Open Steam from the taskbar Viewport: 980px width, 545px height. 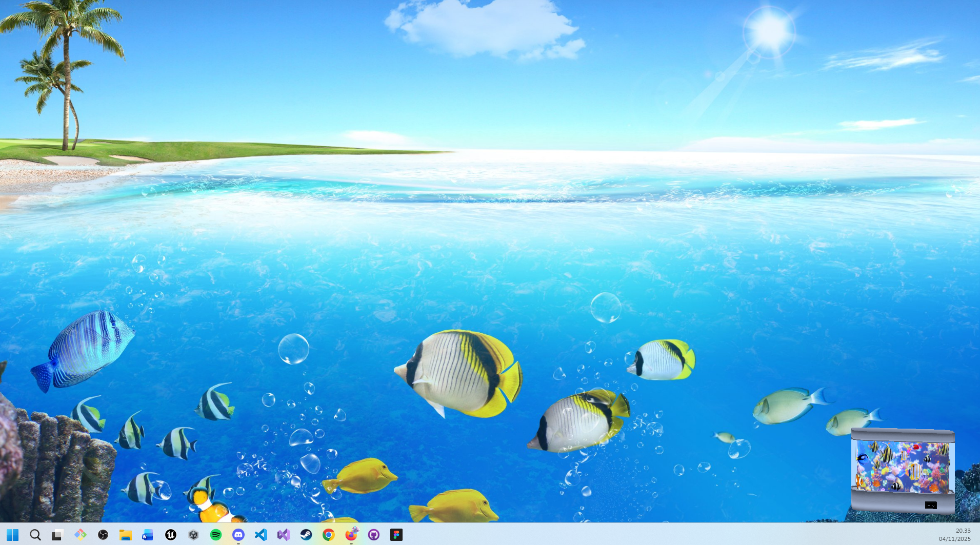[306, 535]
